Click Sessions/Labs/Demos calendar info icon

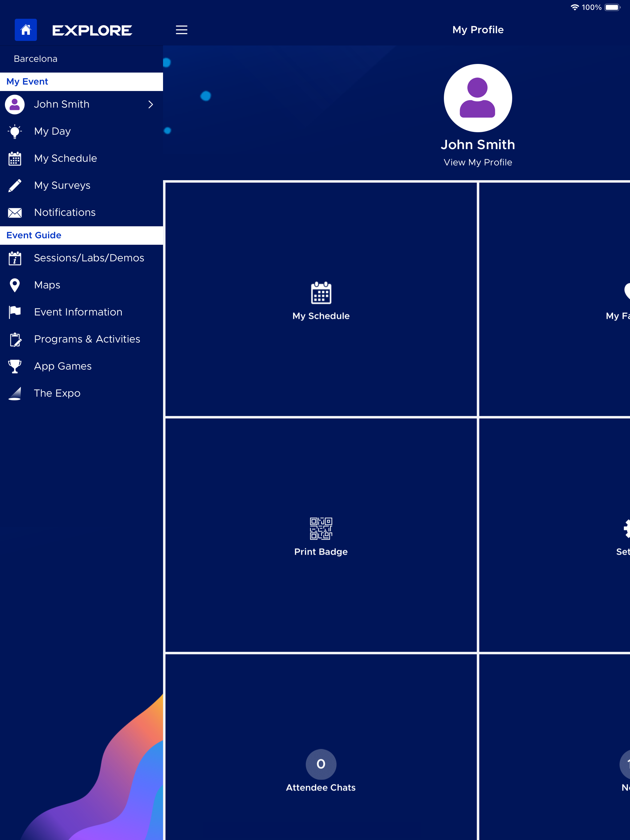click(x=15, y=258)
